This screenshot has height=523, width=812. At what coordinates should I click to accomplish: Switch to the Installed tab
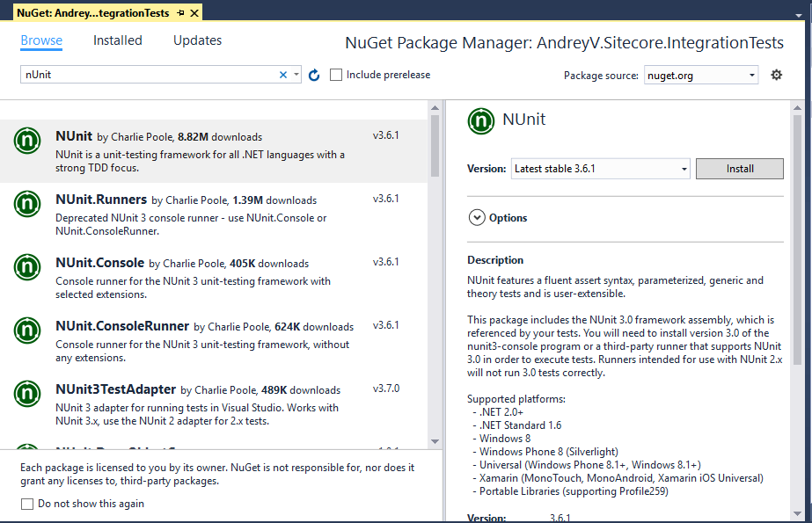click(117, 40)
